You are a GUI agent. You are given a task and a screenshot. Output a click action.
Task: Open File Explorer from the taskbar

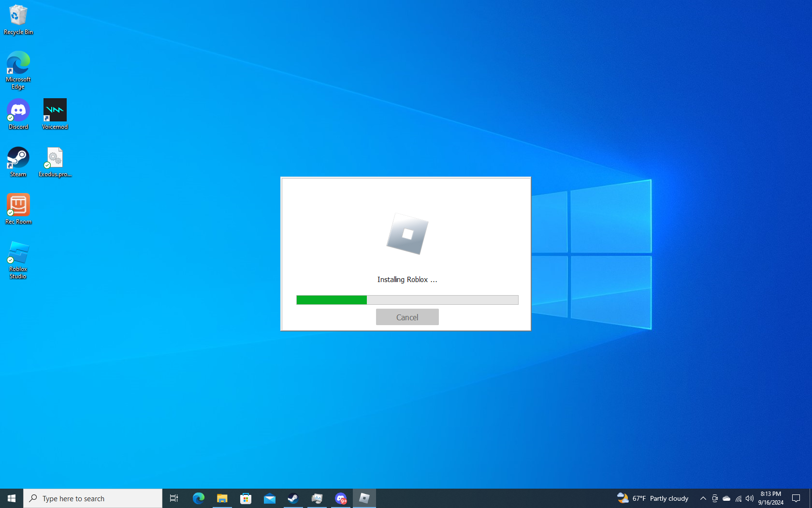tap(222, 498)
